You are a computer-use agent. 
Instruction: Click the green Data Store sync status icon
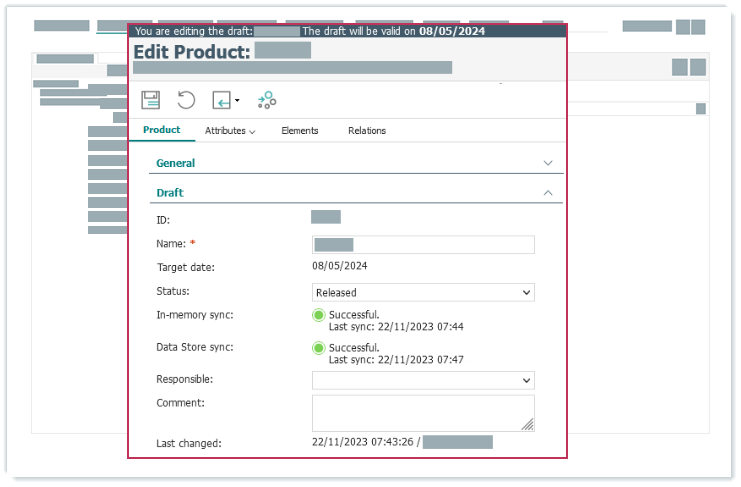[x=319, y=348]
